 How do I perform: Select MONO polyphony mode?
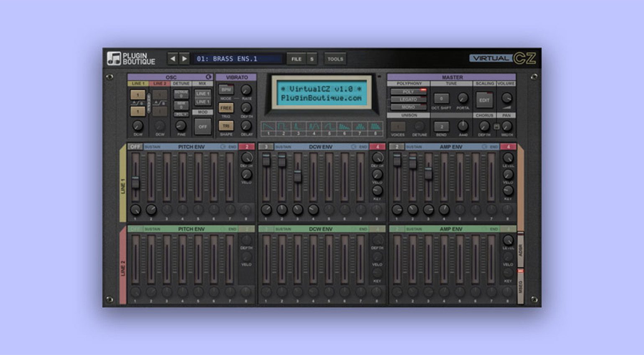click(408, 107)
